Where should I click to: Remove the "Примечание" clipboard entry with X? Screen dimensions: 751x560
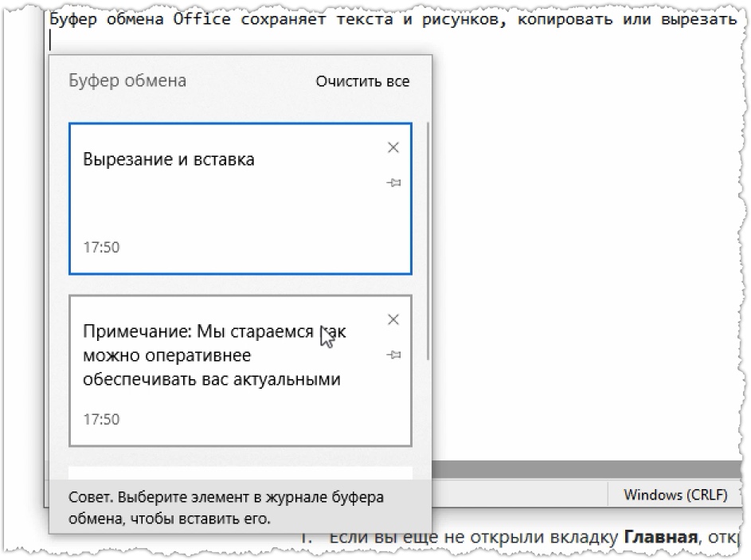[393, 319]
